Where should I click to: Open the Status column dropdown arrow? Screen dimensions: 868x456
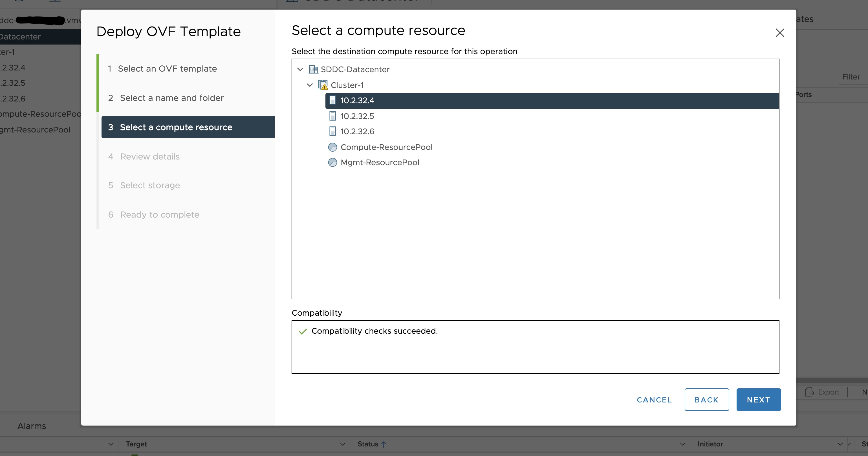[683, 444]
